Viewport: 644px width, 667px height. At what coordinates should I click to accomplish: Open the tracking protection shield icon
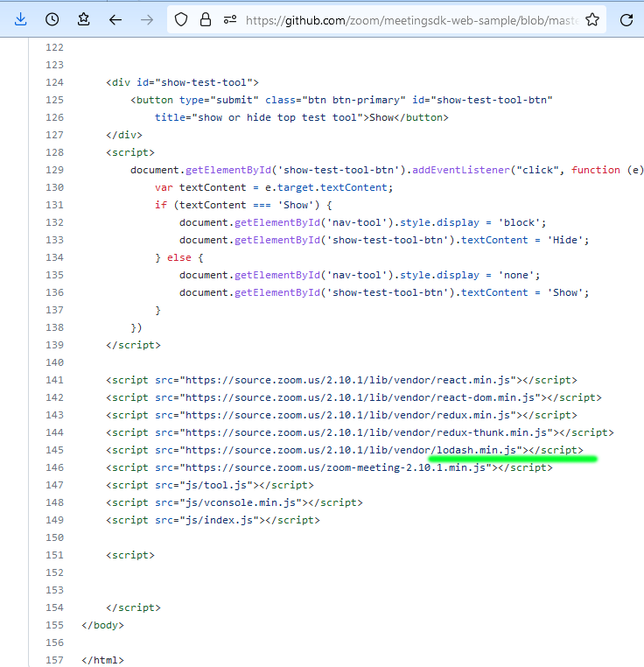click(181, 19)
